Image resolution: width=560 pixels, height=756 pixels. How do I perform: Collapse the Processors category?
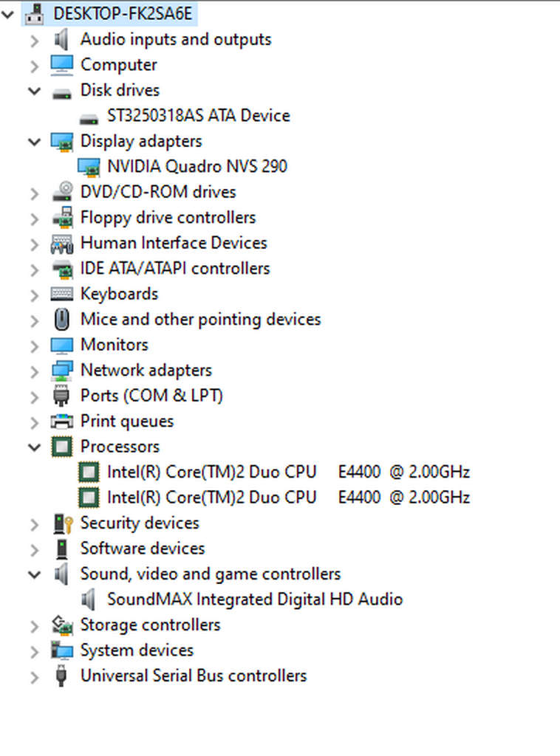(x=35, y=447)
